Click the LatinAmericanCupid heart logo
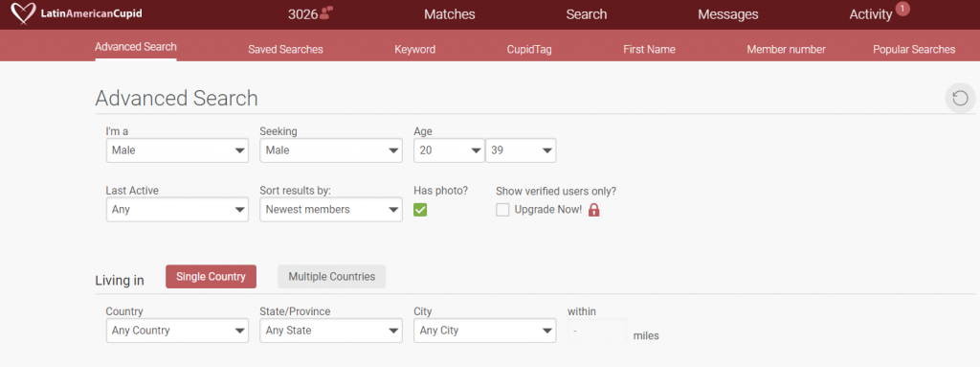Image resolution: width=980 pixels, height=367 pixels. coord(24,13)
